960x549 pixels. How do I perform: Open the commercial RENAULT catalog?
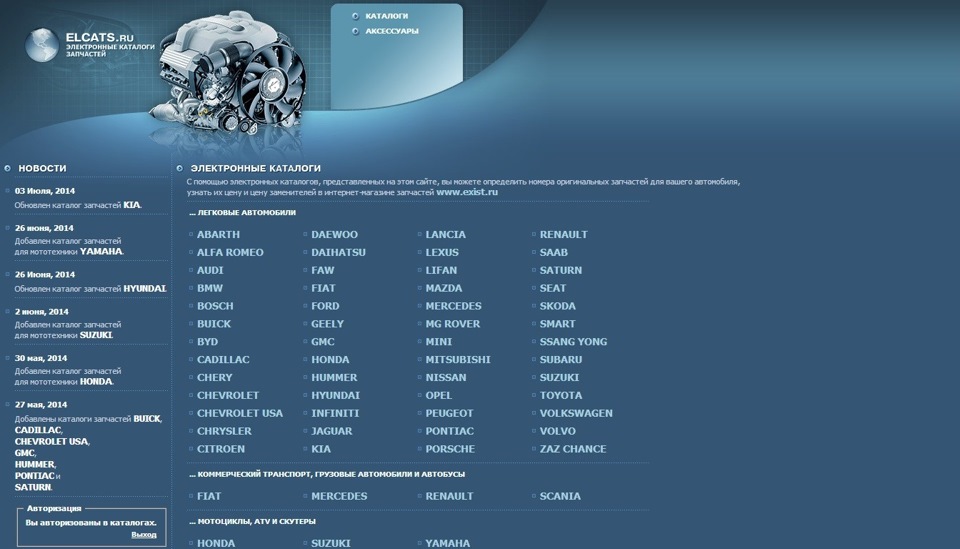[x=449, y=496]
